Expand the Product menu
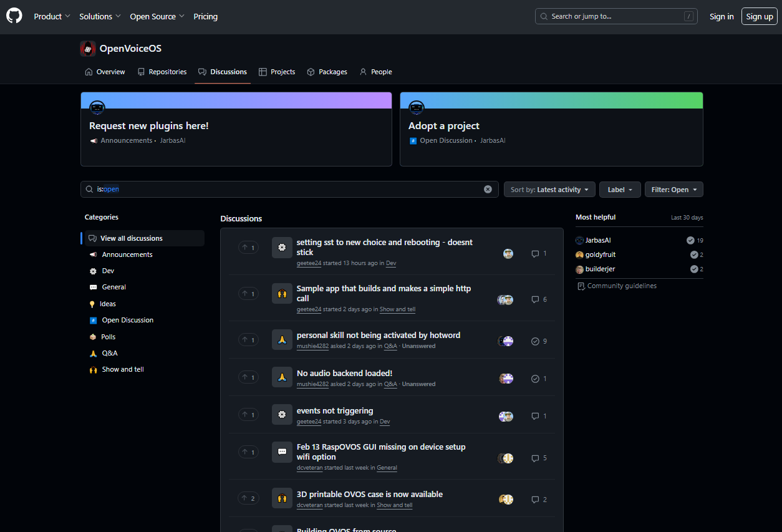 [52, 17]
